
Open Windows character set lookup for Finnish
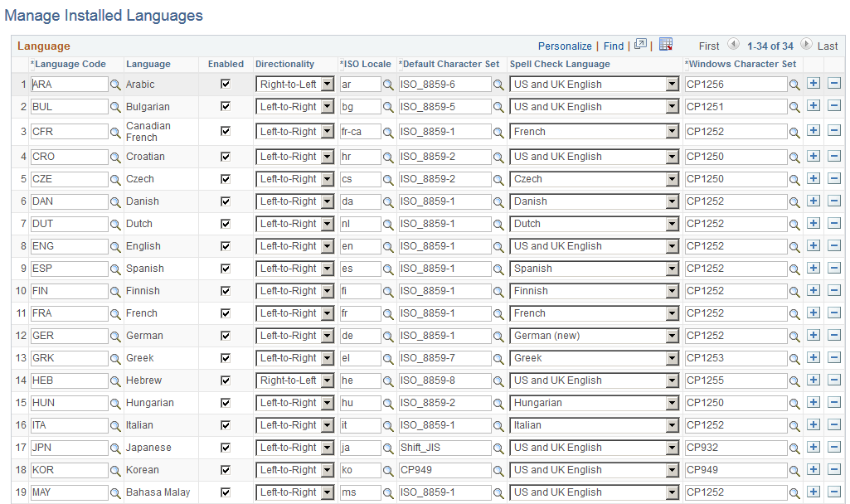[794, 292]
